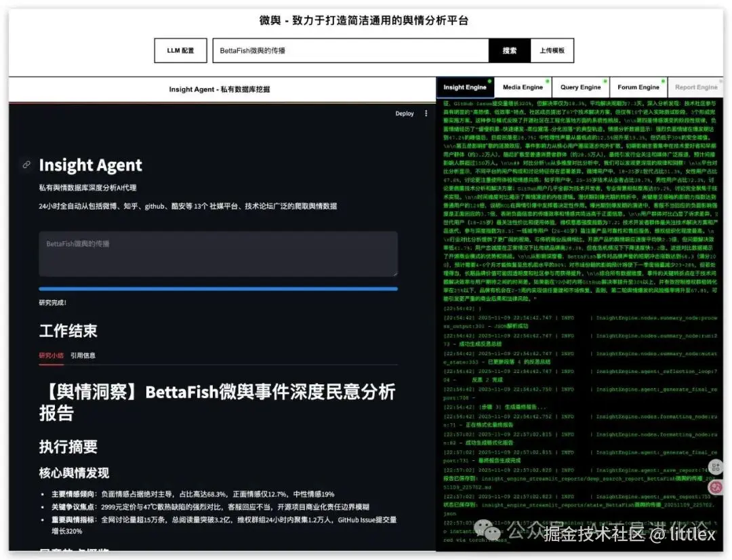Click the search field containing BettaFish微舆的传播

coord(352,50)
